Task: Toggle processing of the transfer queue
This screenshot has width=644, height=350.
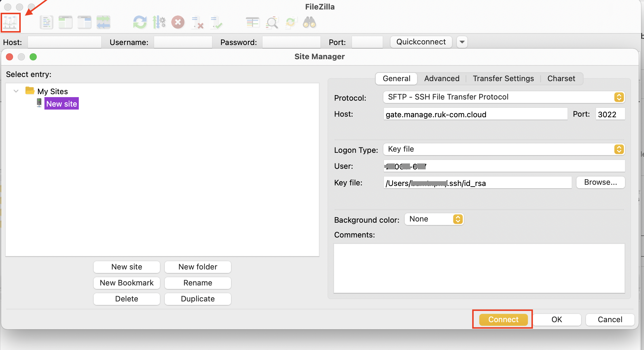Action: click(x=159, y=23)
